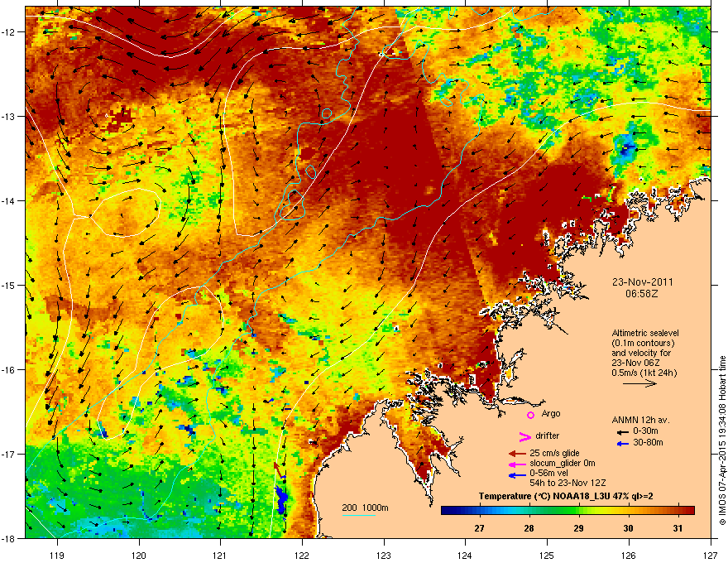Screen dimensions: 728x563
Task: Select the dark red 25 cm/s glide arrow
Action: [x=517, y=454]
